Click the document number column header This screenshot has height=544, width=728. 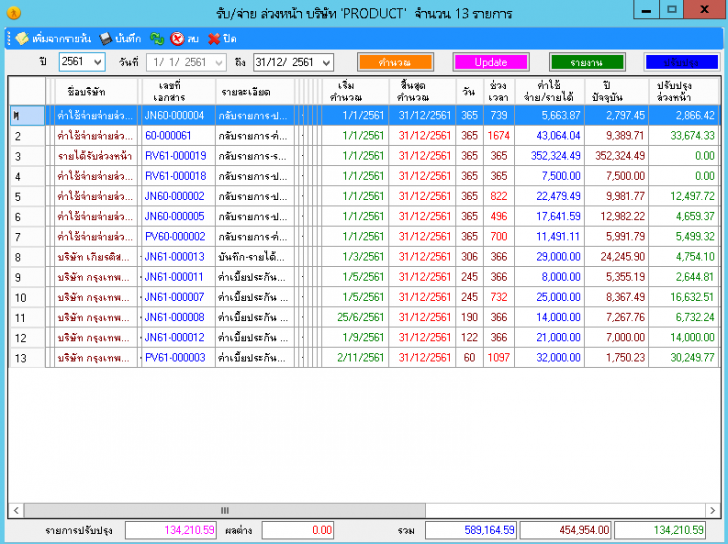click(177, 91)
